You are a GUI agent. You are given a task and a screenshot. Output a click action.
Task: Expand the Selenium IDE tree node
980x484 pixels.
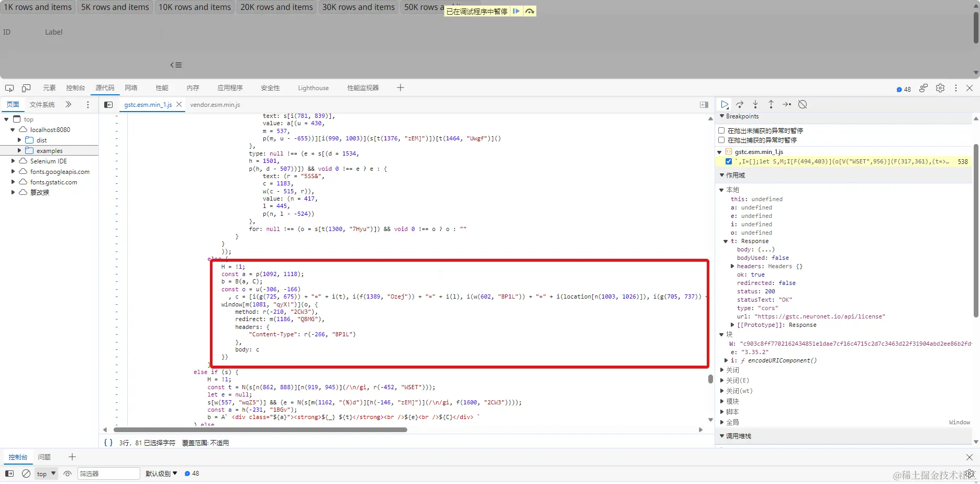tap(13, 161)
